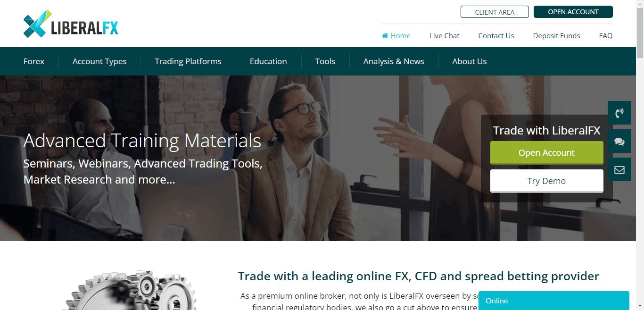Open the Live Chat link

pyautogui.click(x=444, y=35)
